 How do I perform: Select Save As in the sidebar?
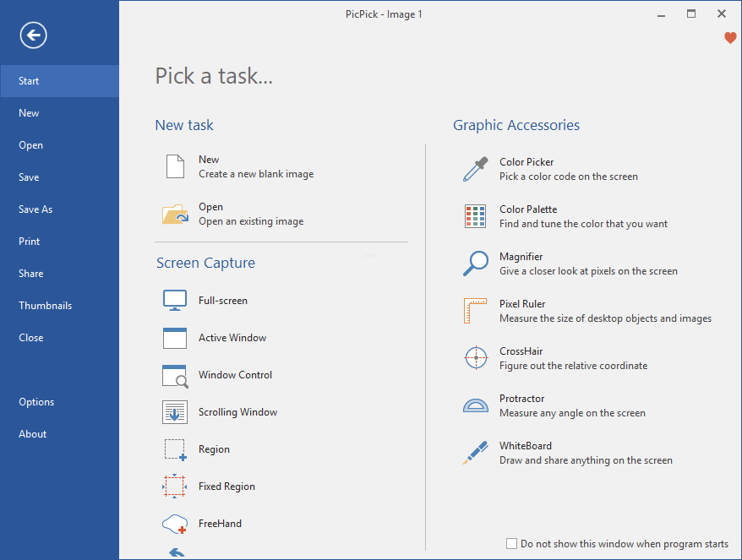[x=35, y=209]
